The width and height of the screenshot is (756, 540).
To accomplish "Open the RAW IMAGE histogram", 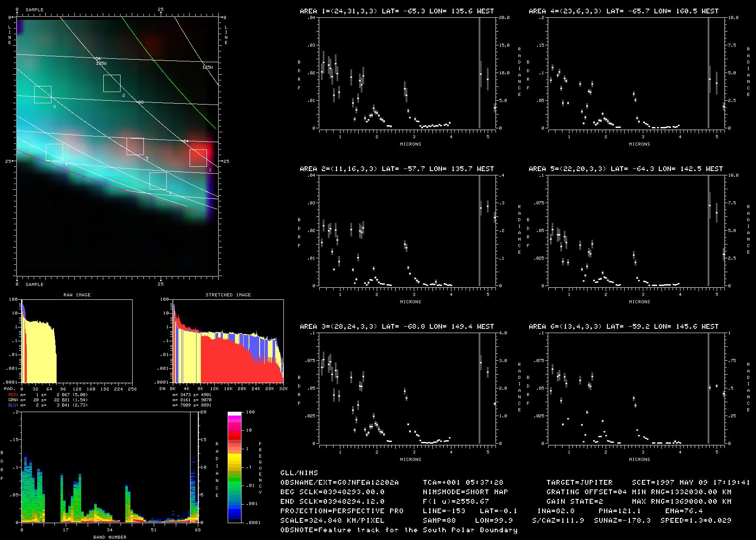I will click(77, 341).
